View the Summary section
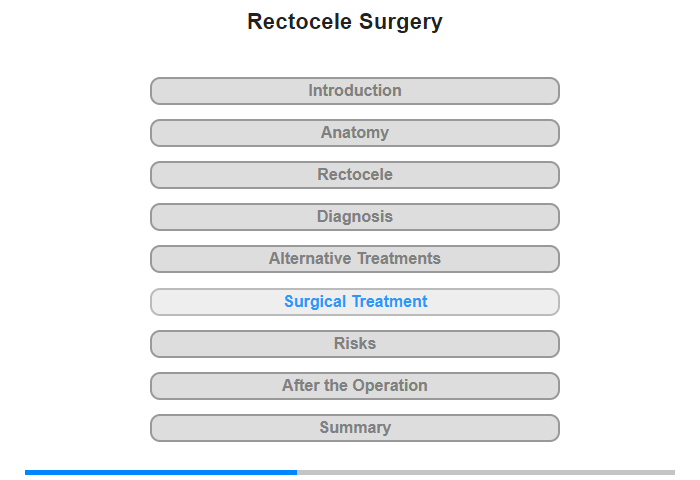The image size is (700, 480). click(x=355, y=428)
